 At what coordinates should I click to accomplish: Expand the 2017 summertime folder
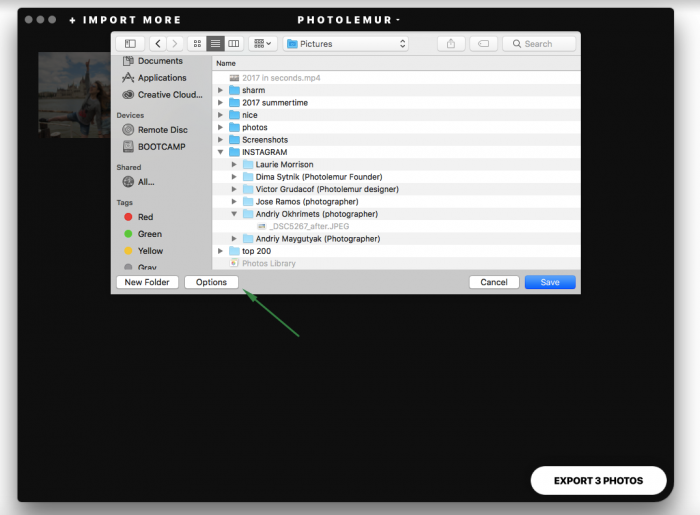[x=220, y=103]
